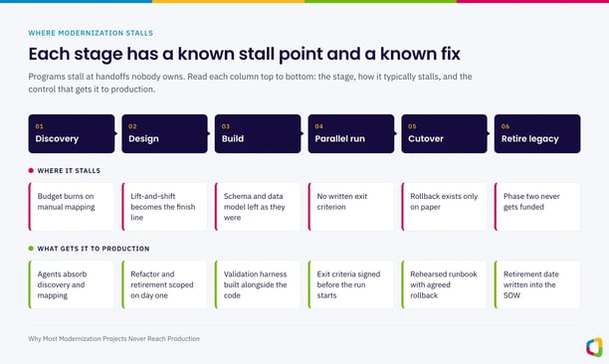The image size is (609, 364).
Task: Select the 04 Parallel run stage box
Action: [x=351, y=133]
